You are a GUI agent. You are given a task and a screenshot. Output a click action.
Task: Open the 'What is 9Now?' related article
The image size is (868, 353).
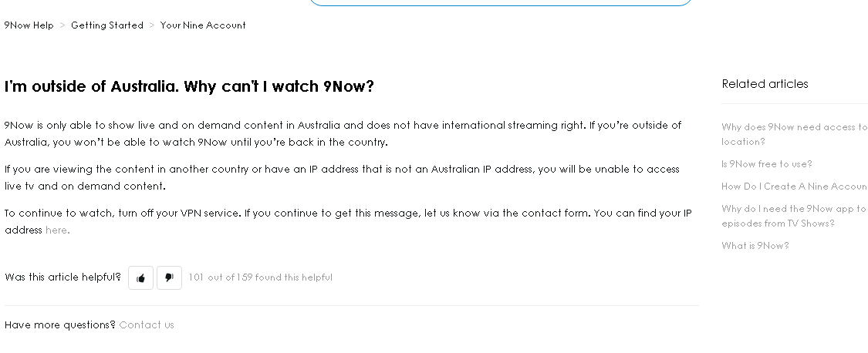pyautogui.click(x=755, y=246)
